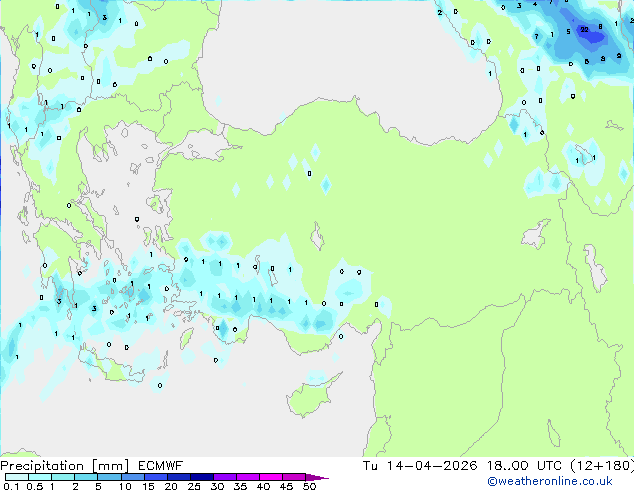This screenshot has height=490, width=634.
Task: Click the 'ECMWF' model label
Action: pos(160,466)
